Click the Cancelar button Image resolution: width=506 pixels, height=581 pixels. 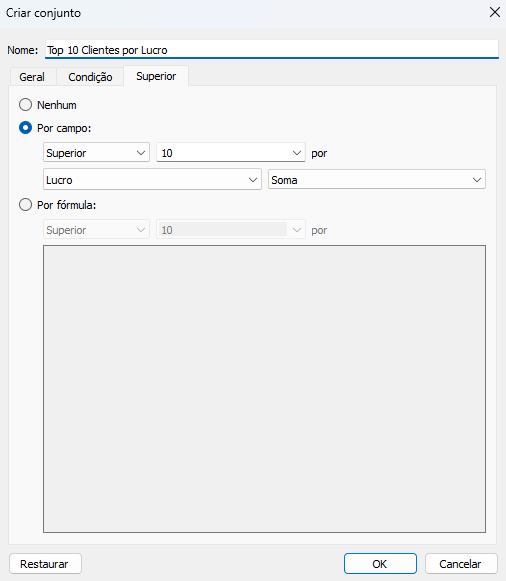point(461,564)
